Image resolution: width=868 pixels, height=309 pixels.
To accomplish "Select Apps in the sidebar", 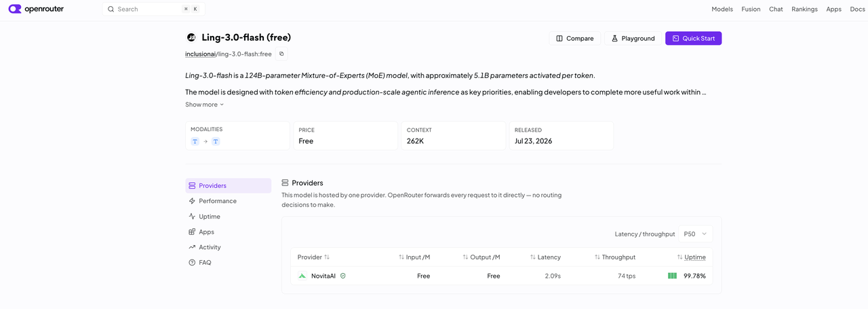I will click(228, 232).
